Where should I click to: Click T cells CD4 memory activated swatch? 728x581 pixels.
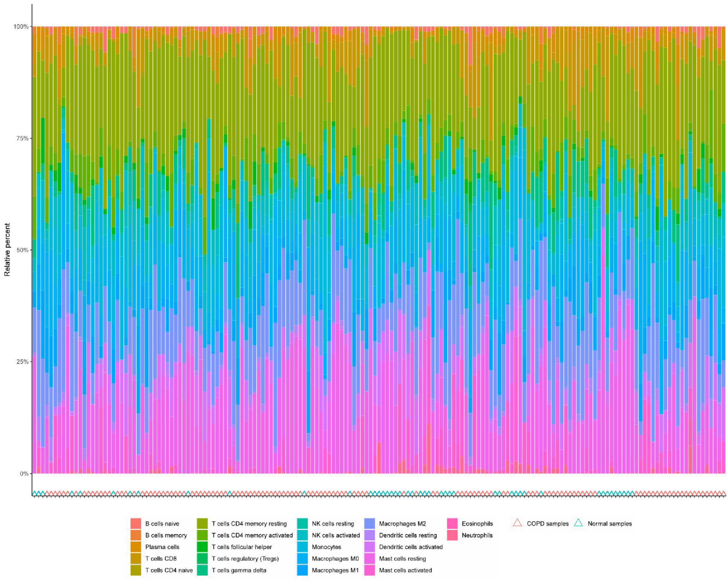pos(202,535)
